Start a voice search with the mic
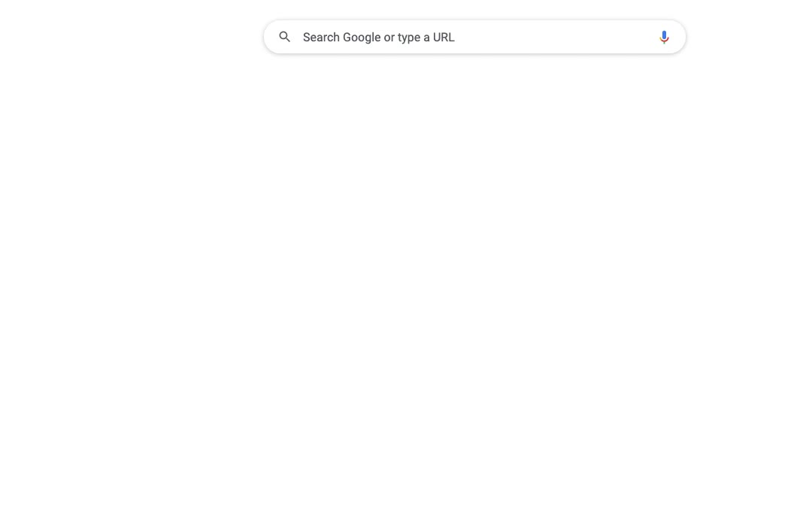 click(663, 38)
